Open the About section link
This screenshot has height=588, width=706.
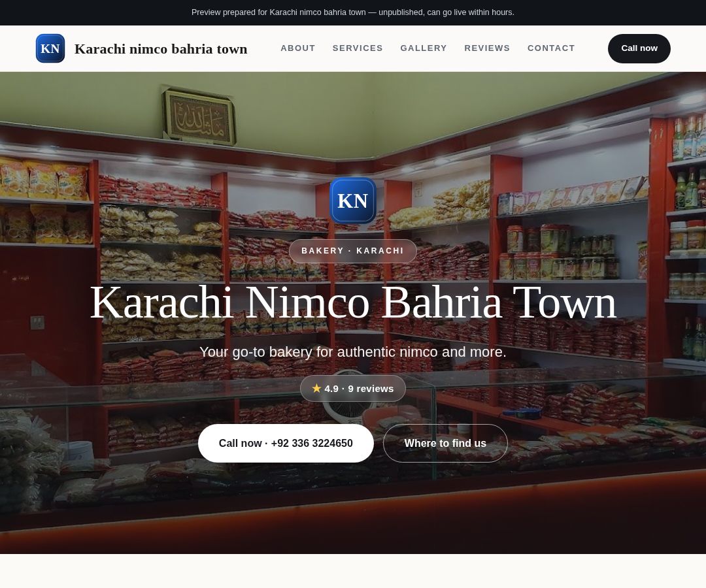[x=297, y=48]
